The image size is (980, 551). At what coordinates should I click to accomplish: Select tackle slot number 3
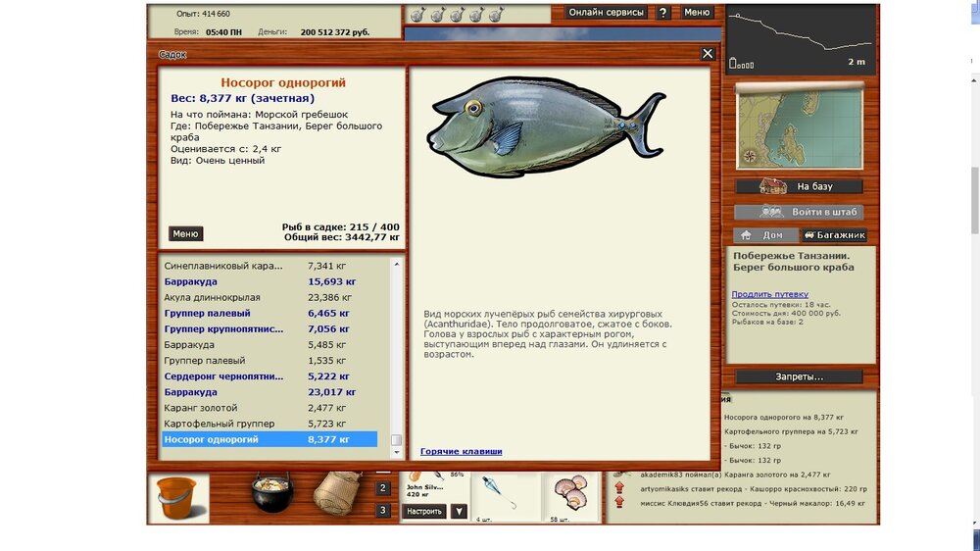pyautogui.click(x=383, y=510)
